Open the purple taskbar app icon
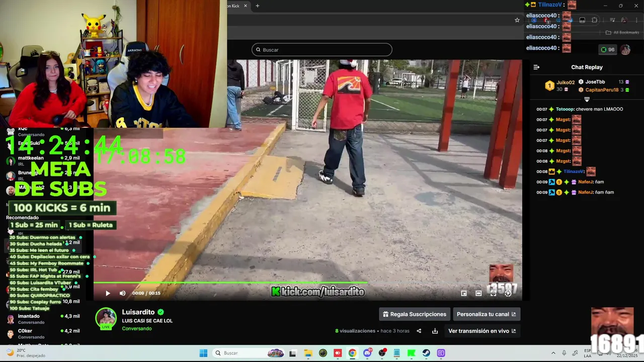Screen dimensions: 644x362 (441, 353)
